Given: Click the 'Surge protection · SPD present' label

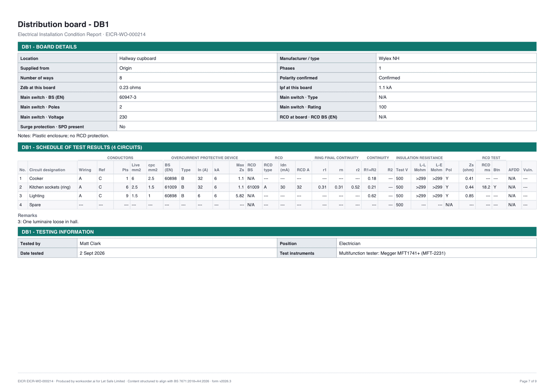Looking at the screenshot, I should (52, 127).
